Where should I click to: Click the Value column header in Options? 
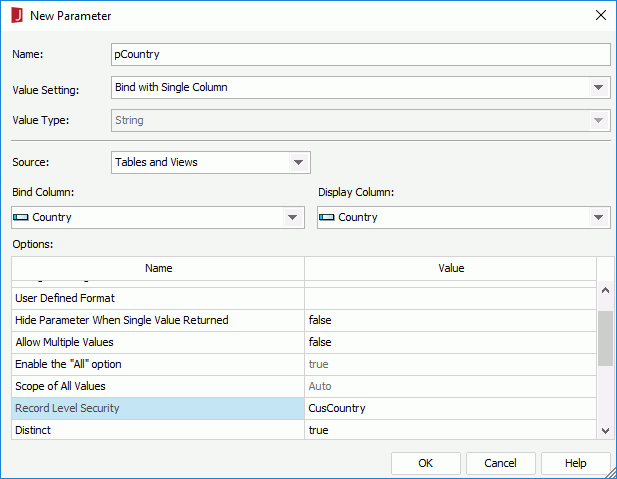tap(451, 268)
